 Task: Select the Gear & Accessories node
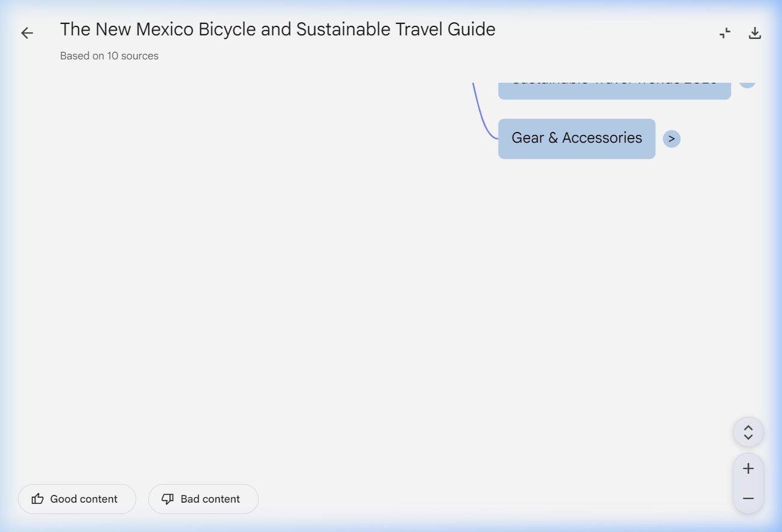tap(576, 139)
